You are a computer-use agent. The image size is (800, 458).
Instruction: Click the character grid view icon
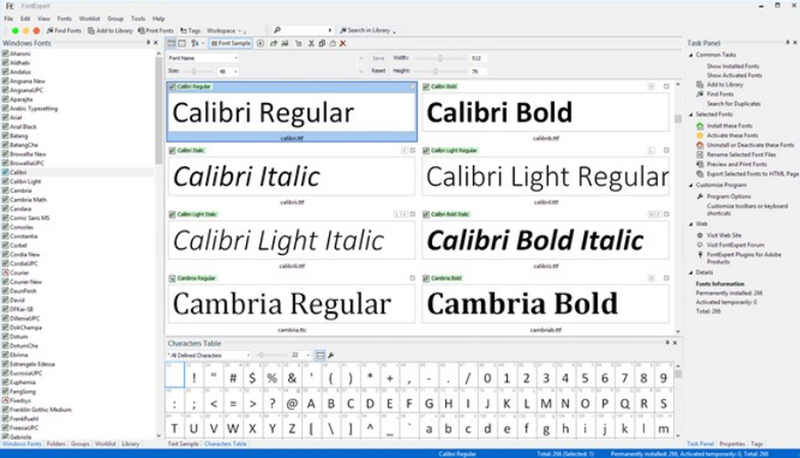[x=320, y=355]
